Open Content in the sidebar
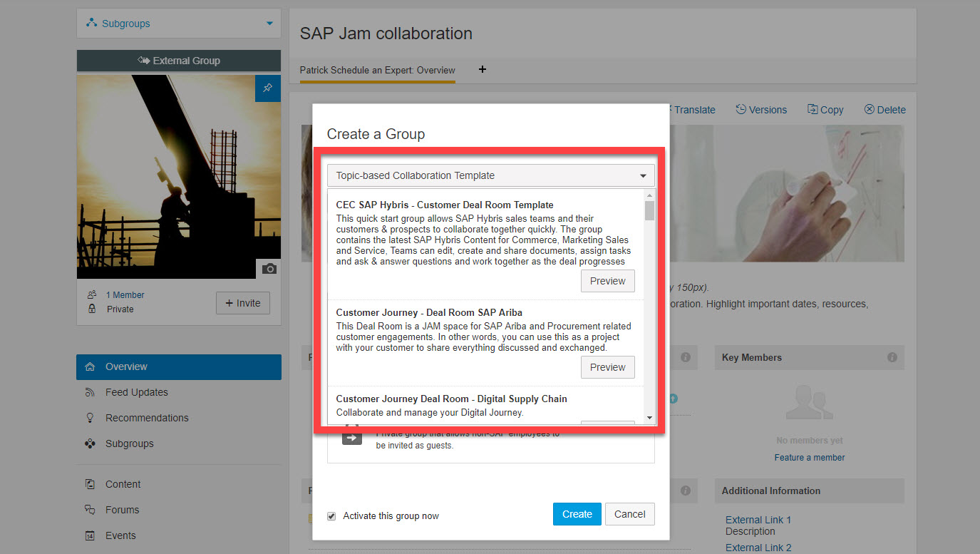This screenshot has height=554, width=980. click(123, 484)
